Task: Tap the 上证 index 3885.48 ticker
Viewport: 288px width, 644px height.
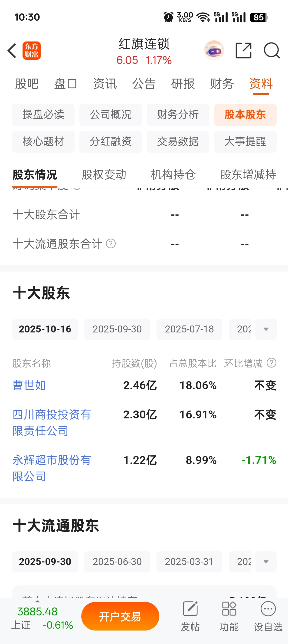Action: click(42, 618)
